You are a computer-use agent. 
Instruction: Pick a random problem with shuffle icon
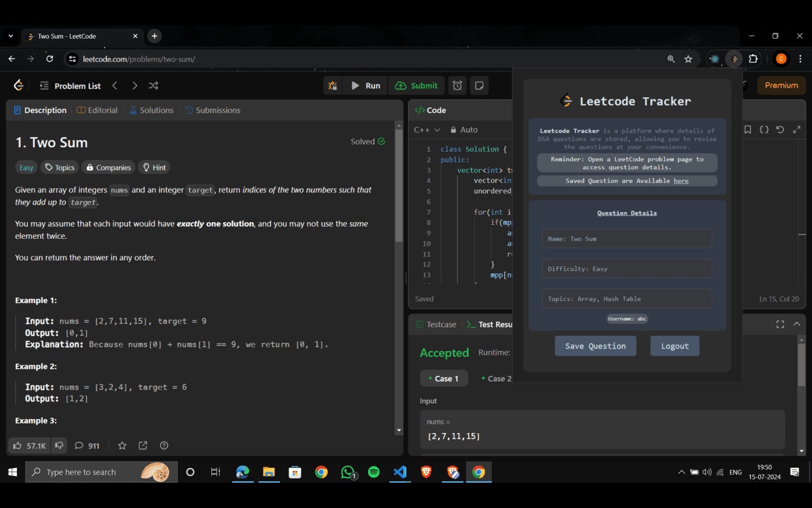click(154, 86)
